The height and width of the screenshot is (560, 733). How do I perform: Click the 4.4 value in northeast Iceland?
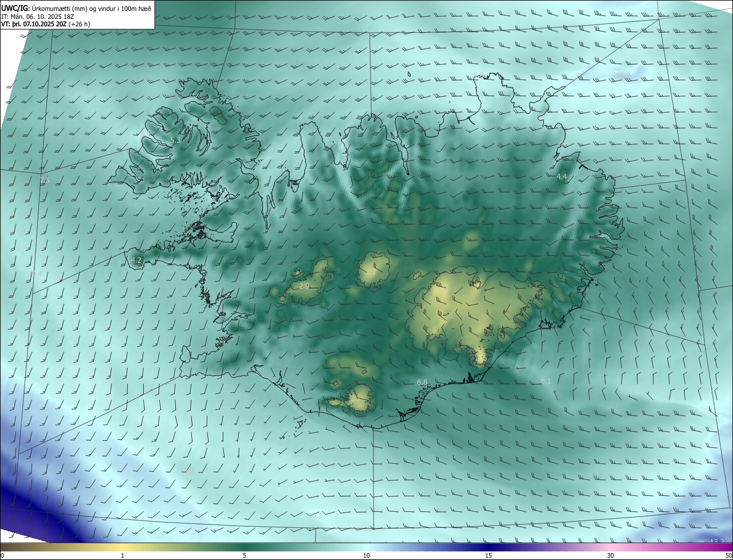coord(561,177)
